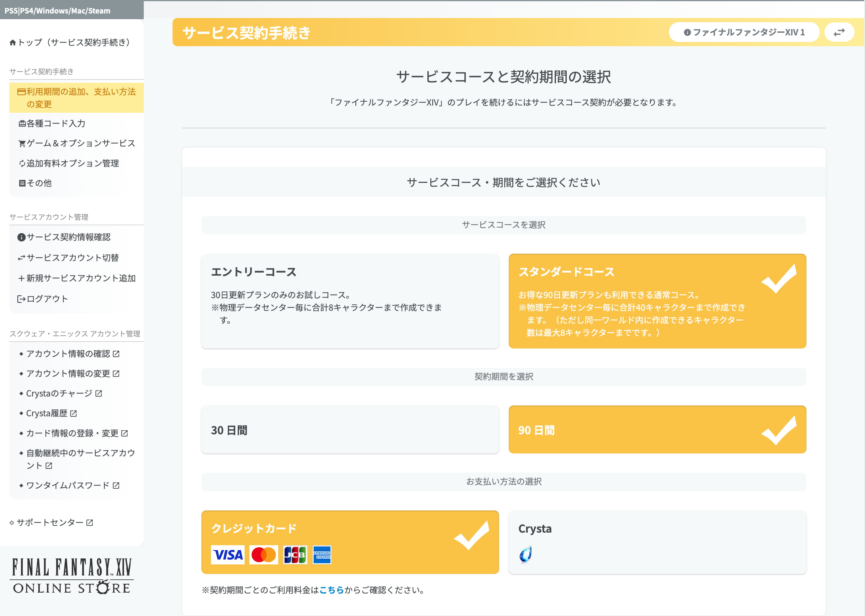Open external link icon for Crysta履歴
This screenshot has height=616, width=865.
coord(74,414)
